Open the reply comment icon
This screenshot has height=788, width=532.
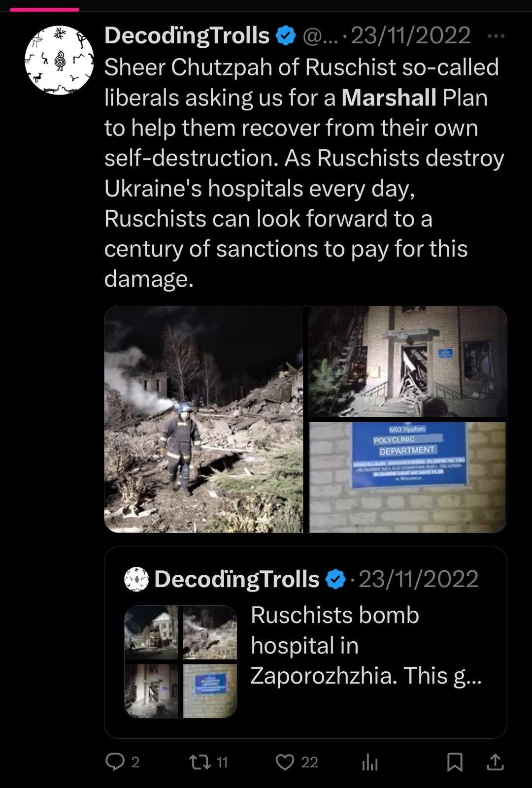click(x=115, y=762)
